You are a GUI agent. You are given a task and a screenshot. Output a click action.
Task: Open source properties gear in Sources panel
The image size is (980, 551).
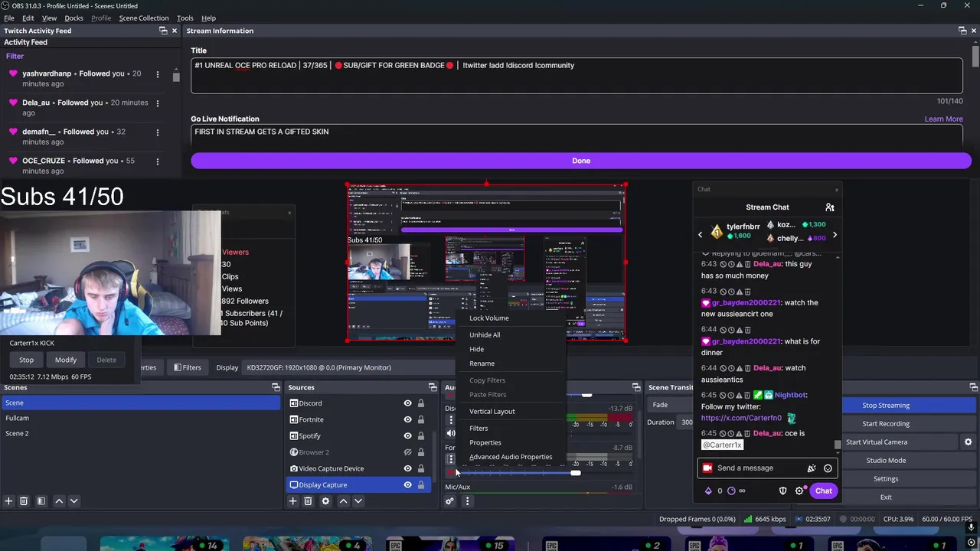pos(325,501)
